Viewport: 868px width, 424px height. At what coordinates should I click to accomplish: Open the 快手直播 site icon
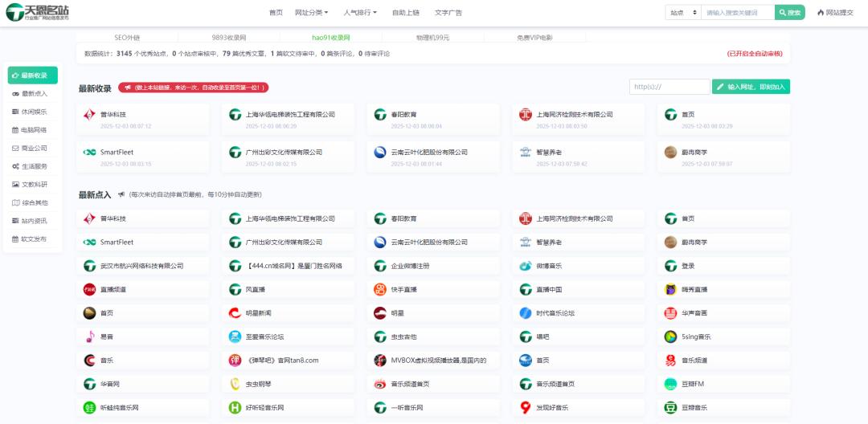(x=380, y=289)
